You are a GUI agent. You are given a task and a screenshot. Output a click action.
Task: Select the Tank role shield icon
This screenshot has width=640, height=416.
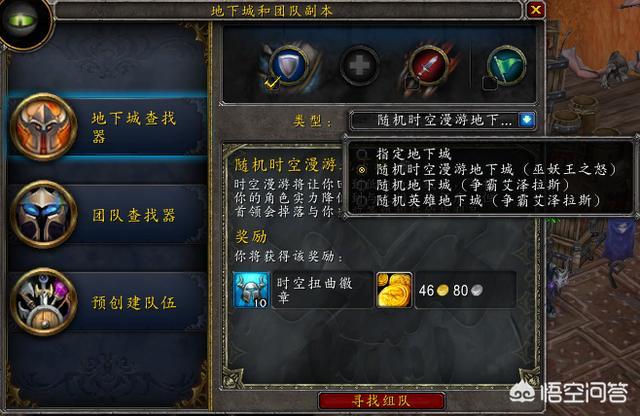289,66
